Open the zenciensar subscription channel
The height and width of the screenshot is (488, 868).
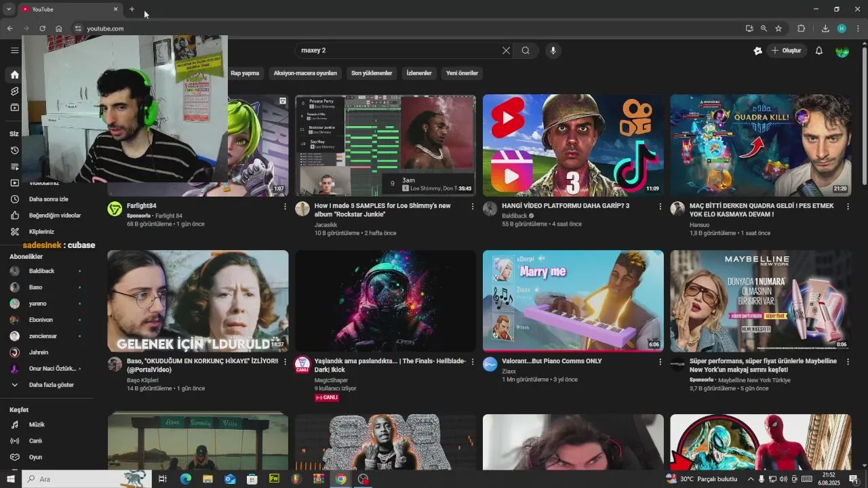click(x=43, y=336)
